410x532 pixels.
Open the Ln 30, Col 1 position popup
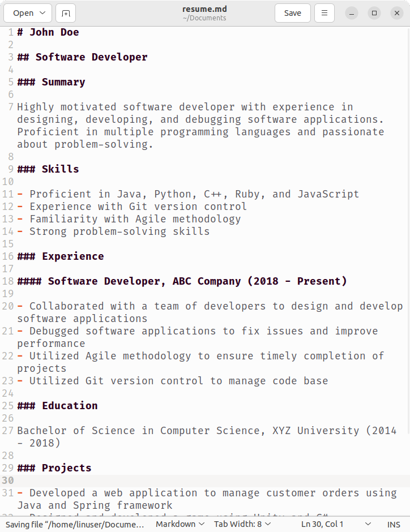[x=336, y=524]
